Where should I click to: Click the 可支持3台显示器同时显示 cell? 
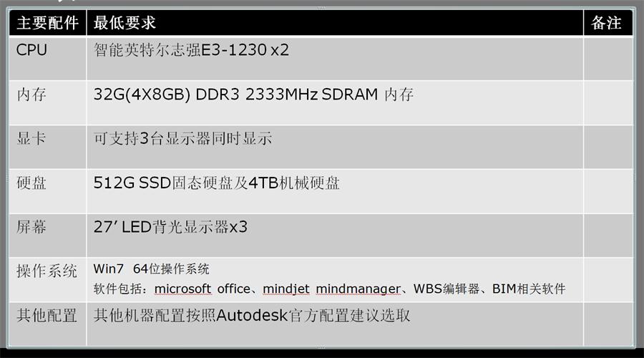pos(182,139)
